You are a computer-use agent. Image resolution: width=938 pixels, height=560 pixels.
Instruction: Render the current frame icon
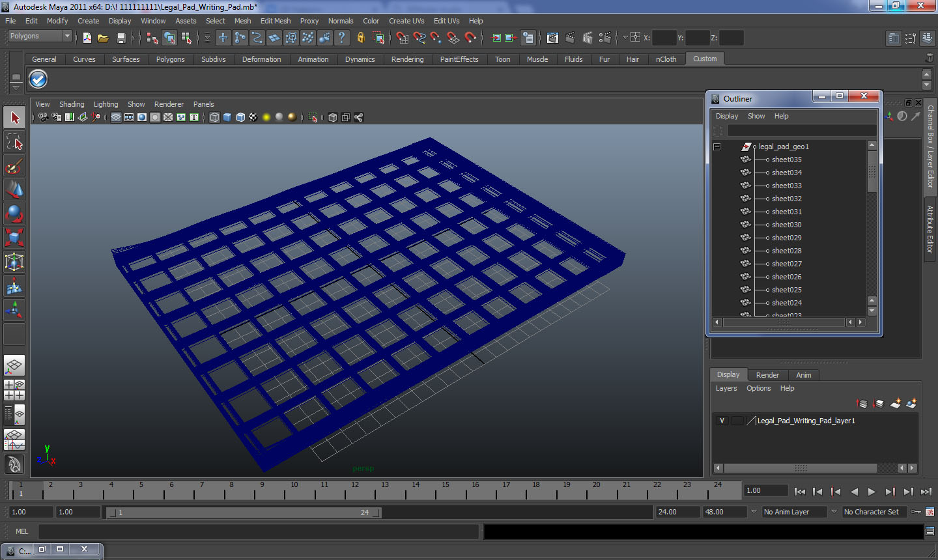click(570, 38)
